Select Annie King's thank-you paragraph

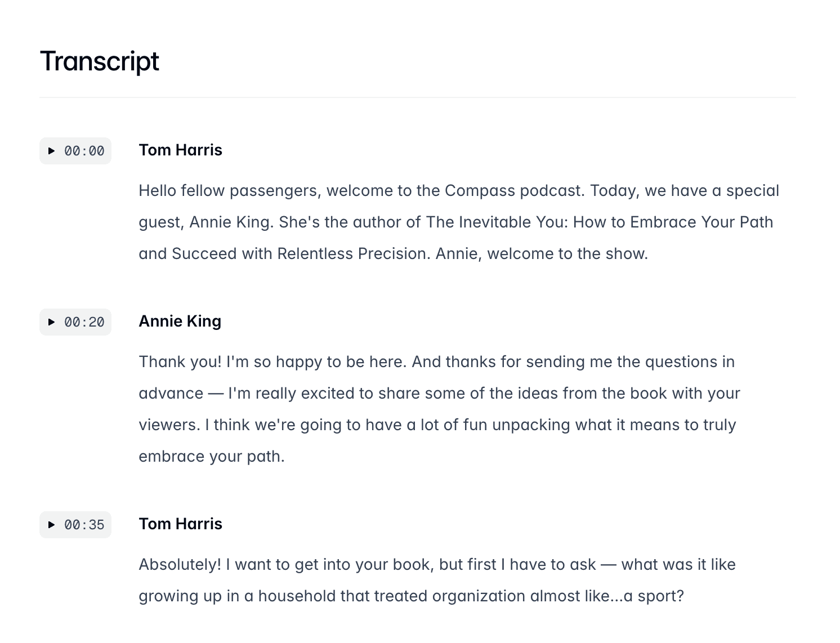tap(439, 409)
